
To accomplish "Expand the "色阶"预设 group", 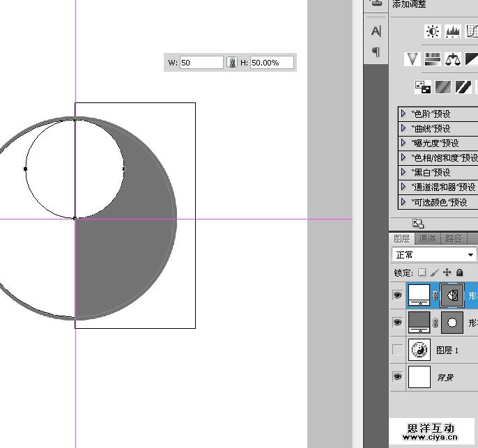I will pos(403,114).
